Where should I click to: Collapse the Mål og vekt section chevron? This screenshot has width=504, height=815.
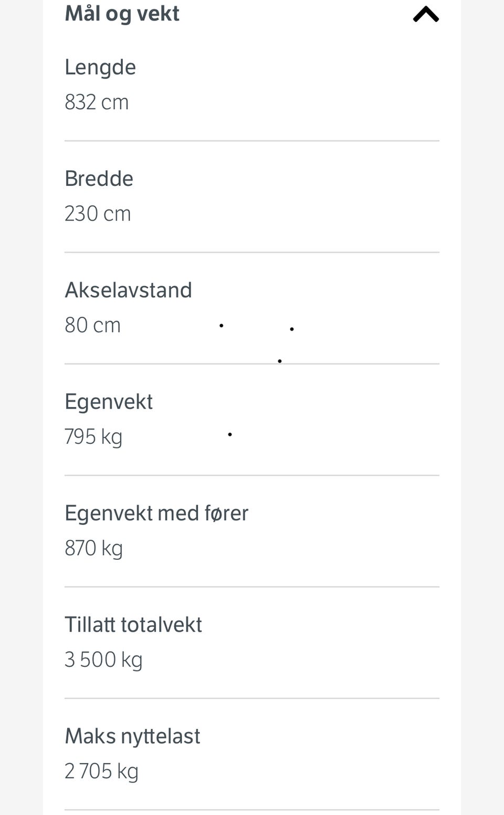[426, 14]
